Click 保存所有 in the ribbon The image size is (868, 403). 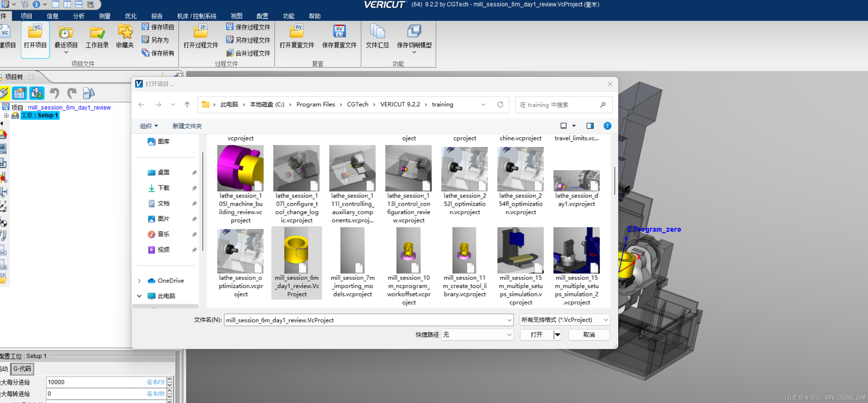click(x=158, y=53)
